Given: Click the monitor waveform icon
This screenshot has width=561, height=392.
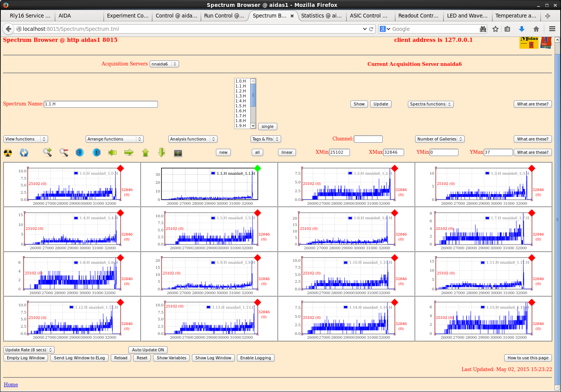Looking at the screenshot, I should [x=178, y=153].
